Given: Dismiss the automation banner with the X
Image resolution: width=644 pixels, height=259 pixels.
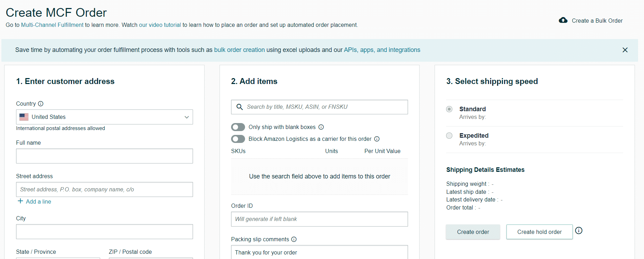Looking at the screenshot, I should [x=625, y=50].
